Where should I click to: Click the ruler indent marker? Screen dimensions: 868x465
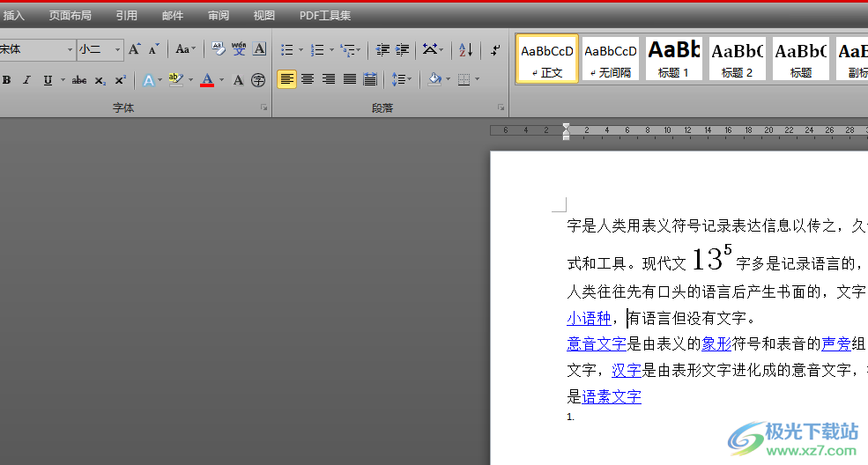(x=566, y=131)
